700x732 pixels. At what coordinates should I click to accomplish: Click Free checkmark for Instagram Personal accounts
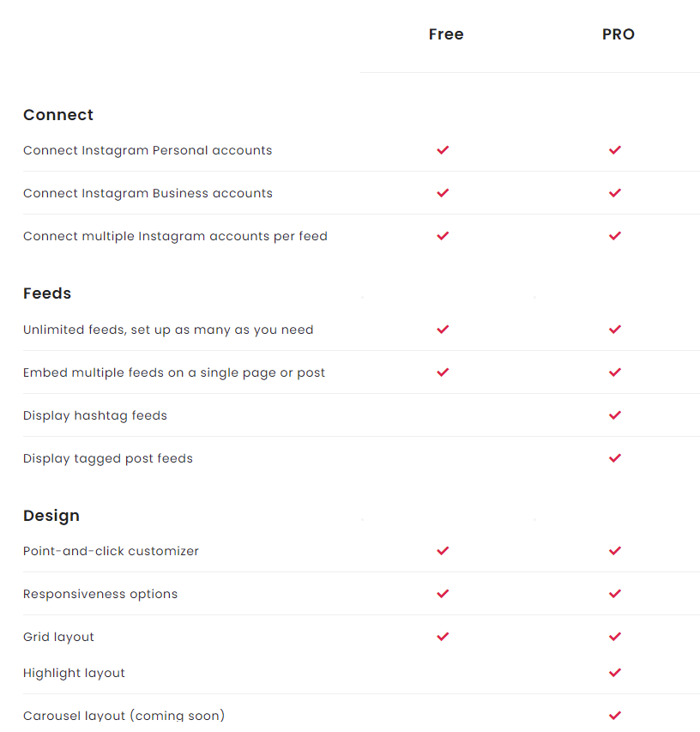click(x=443, y=150)
